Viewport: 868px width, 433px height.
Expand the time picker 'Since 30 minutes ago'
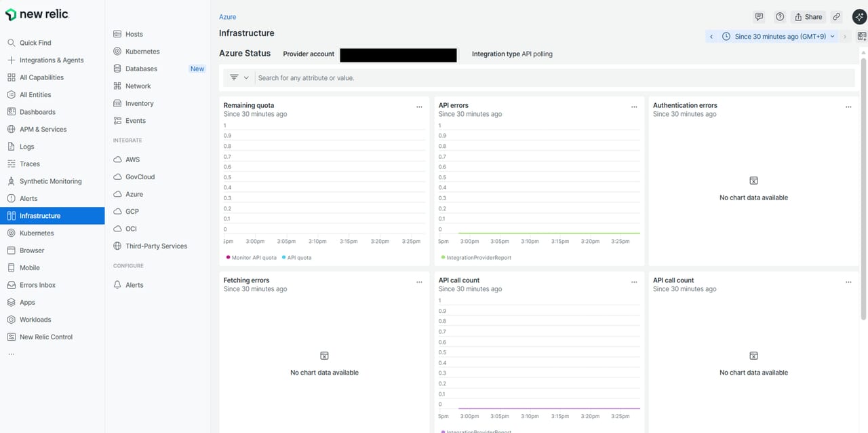pyautogui.click(x=779, y=37)
